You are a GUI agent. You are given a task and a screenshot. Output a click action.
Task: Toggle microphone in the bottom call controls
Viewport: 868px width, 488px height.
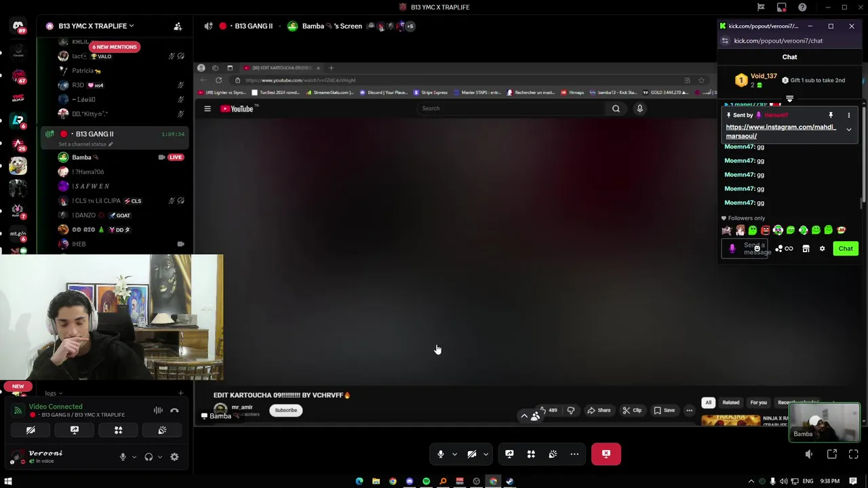(441, 454)
